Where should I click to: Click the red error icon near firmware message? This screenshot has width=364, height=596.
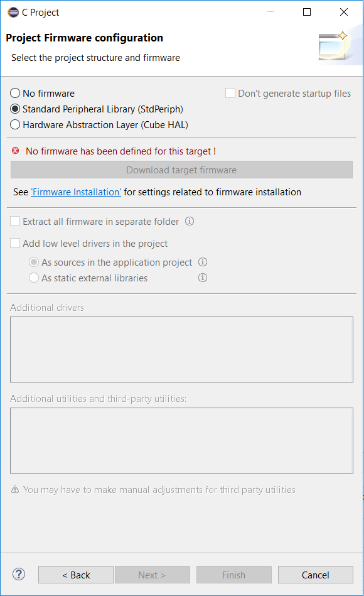pyautogui.click(x=16, y=151)
